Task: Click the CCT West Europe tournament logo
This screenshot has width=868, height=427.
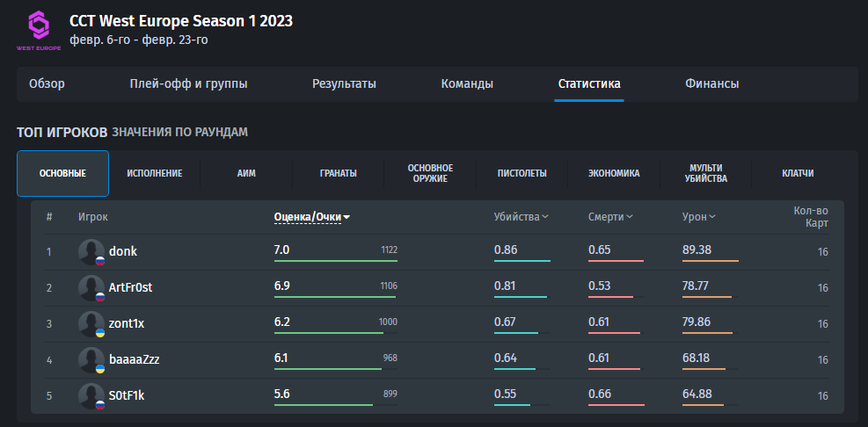Action: point(39,31)
